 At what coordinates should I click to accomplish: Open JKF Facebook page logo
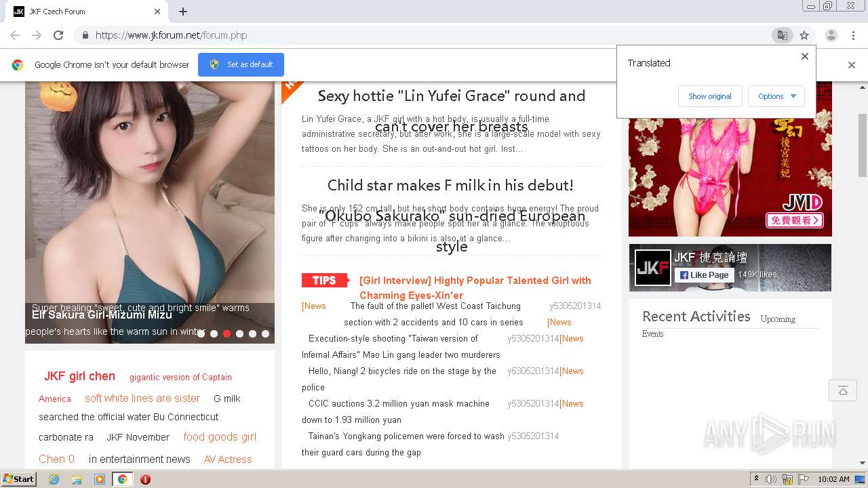(652, 268)
